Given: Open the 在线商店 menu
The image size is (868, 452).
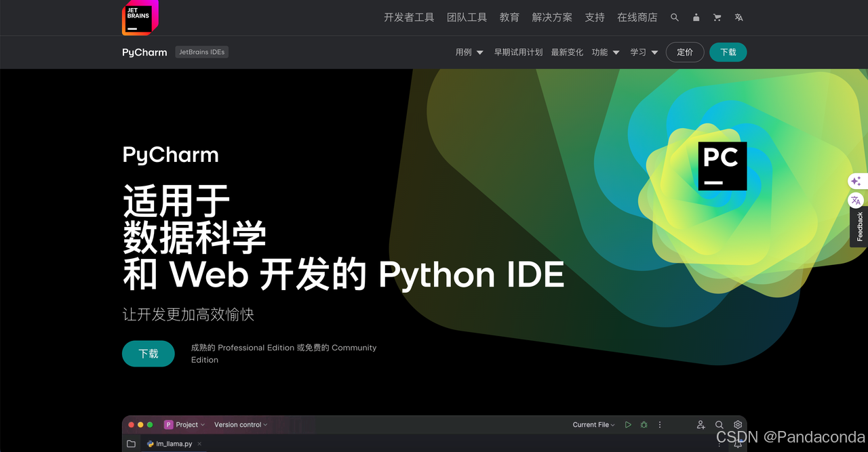Looking at the screenshot, I should click(x=637, y=18).
